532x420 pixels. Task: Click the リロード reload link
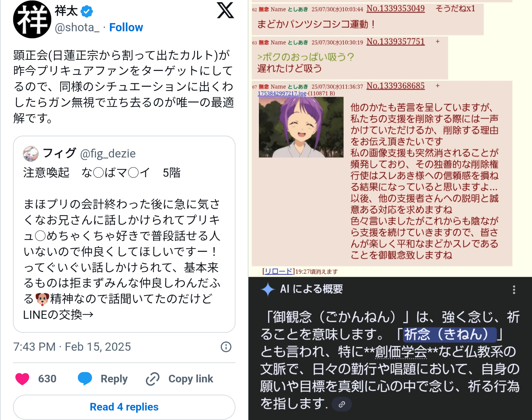278,271
